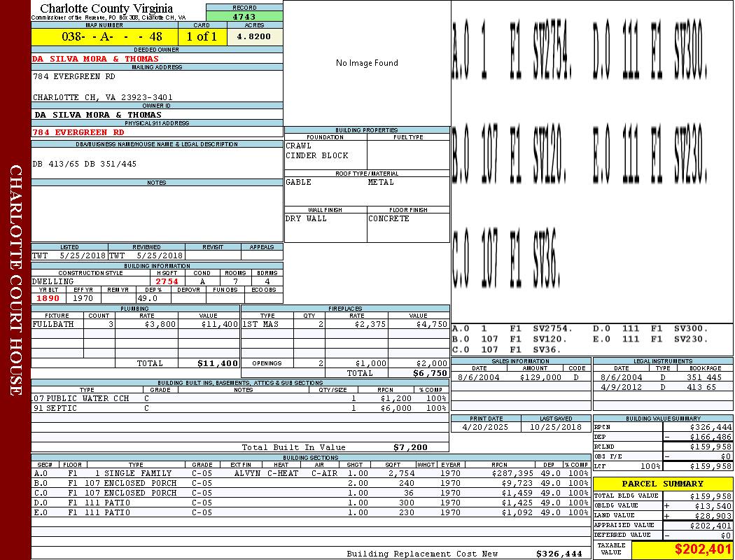Viewport: 735px width, 560px height.
Task: Click the building summary DEP amount $166,486
Action: pos(710,437)
